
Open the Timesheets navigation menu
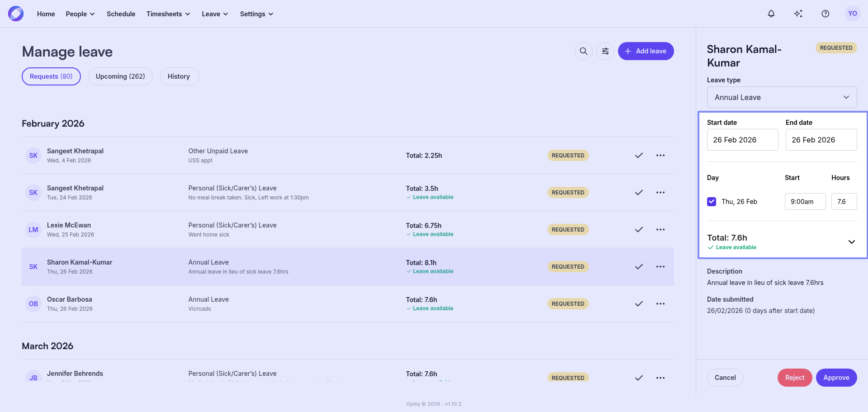point(168,14)
